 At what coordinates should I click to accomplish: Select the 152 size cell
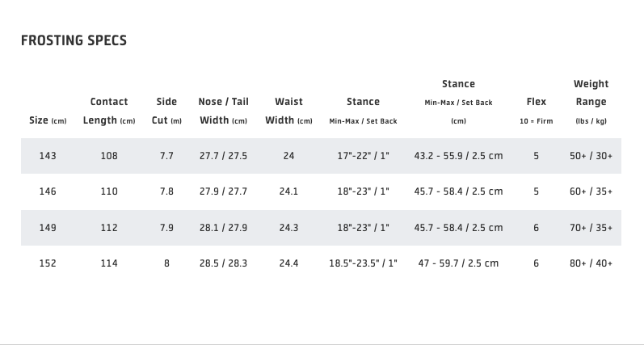[x=48, y=263]
